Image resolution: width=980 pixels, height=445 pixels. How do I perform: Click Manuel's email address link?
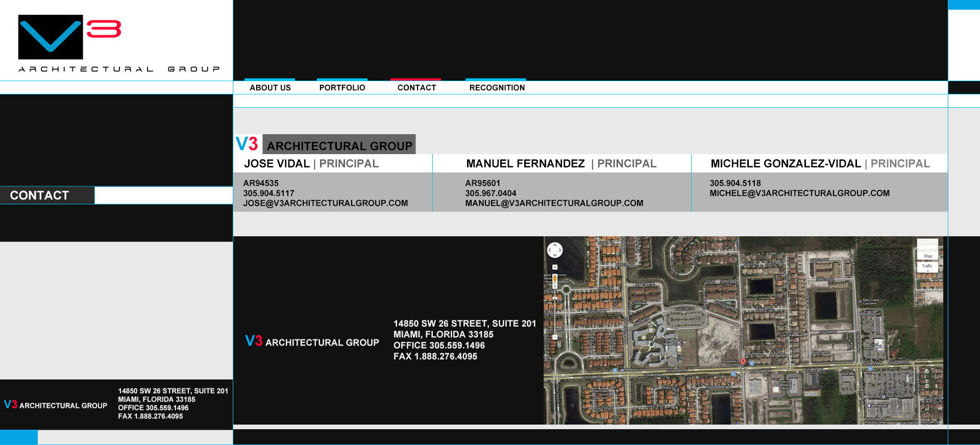554,203
